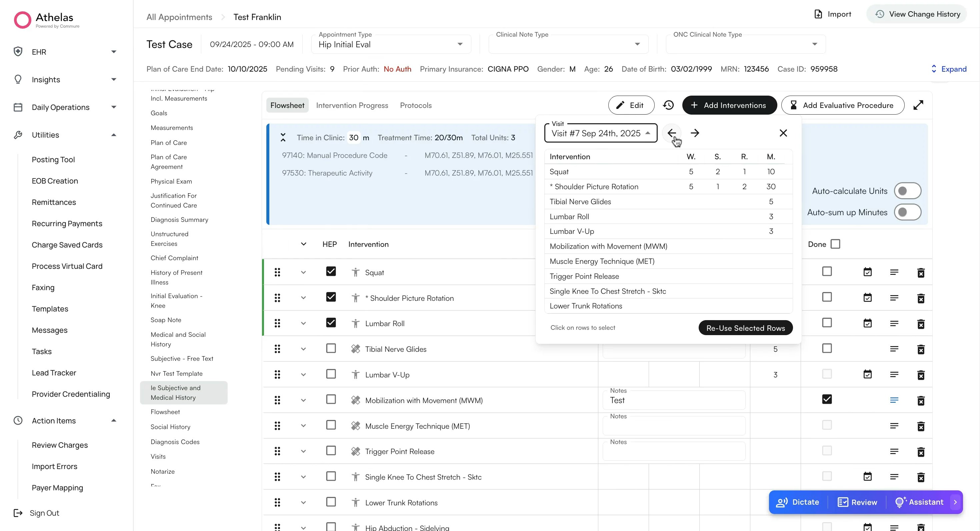Check HEP box for Tibial Nerve Glides

point(331,348)
